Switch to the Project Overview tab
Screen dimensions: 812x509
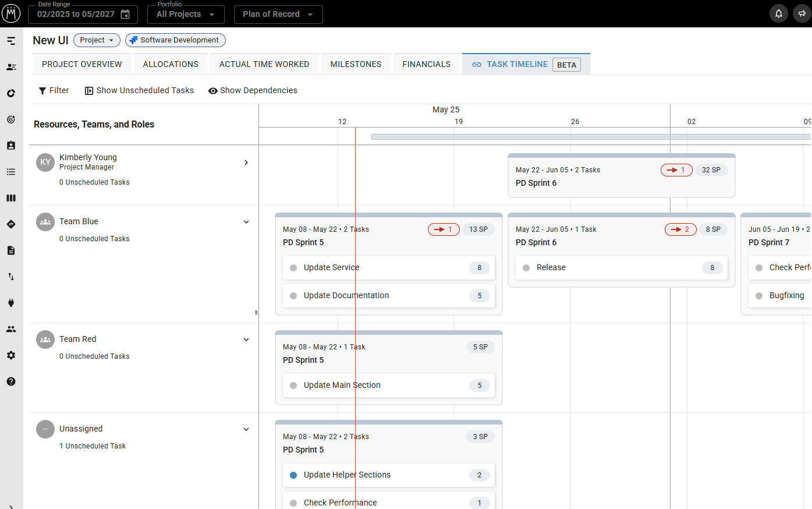[x=82, y=64]
